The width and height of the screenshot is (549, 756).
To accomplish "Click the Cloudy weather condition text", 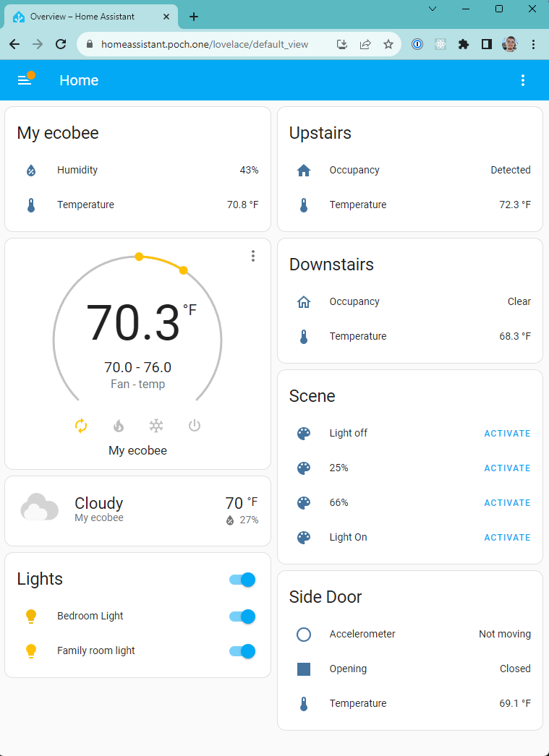I will (99, 503).
